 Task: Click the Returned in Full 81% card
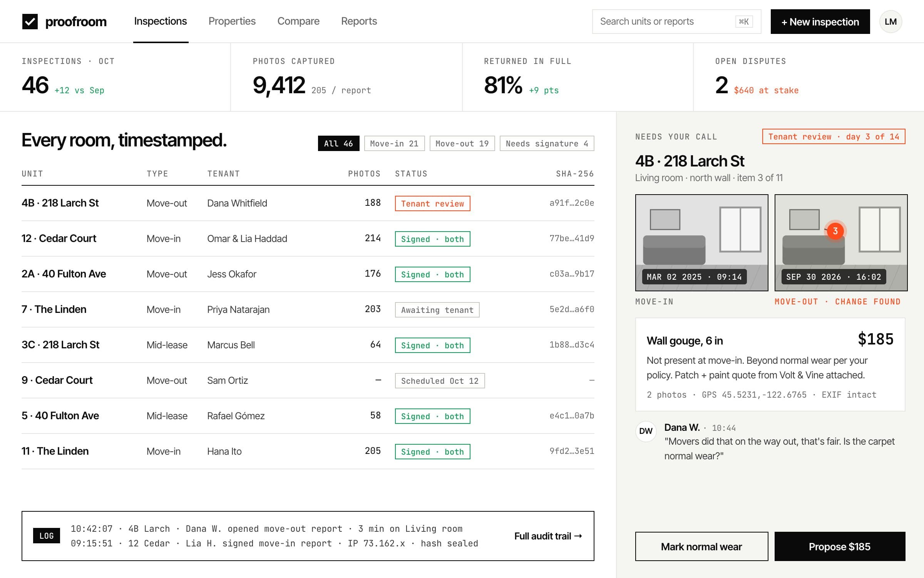[x=577, y=77]
